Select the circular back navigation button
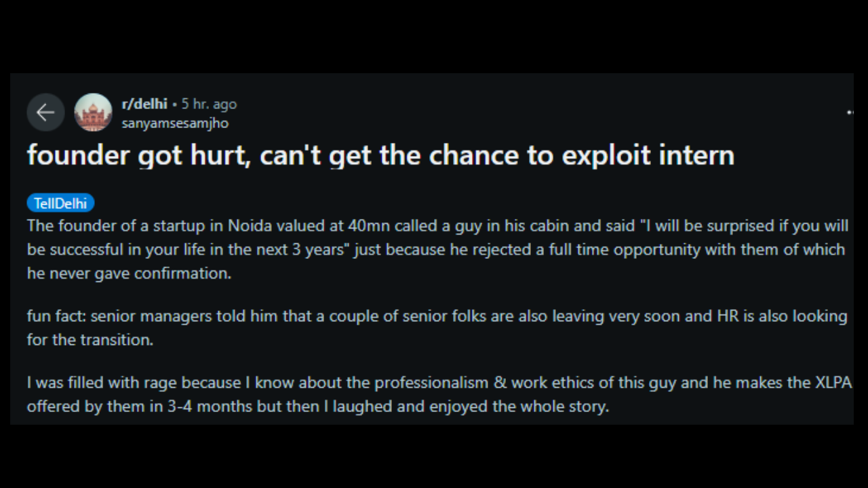The height and width of the screenshot is (488, 868). pyautogui.click(x=45, y=112)
